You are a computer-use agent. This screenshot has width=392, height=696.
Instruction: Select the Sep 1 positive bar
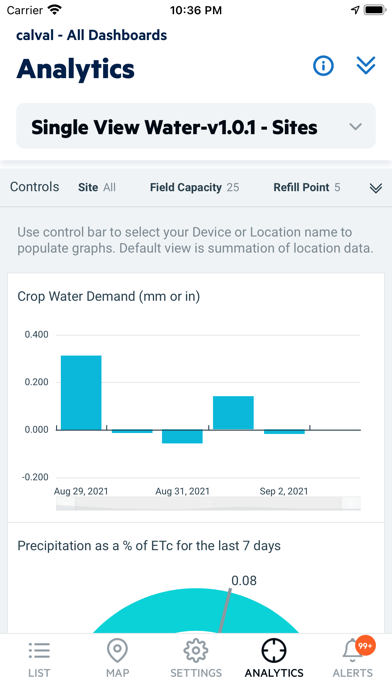234,413
